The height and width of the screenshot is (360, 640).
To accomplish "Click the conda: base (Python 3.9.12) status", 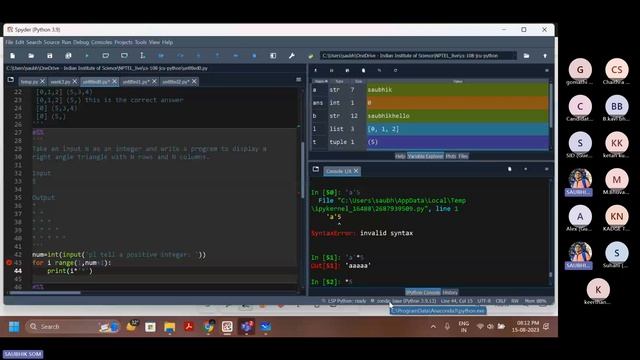I will coord(404,301).
